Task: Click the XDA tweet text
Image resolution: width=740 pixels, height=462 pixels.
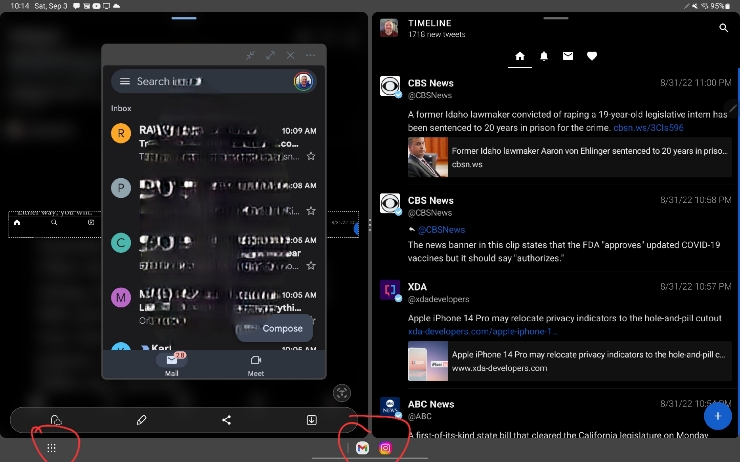Action: 564,318
